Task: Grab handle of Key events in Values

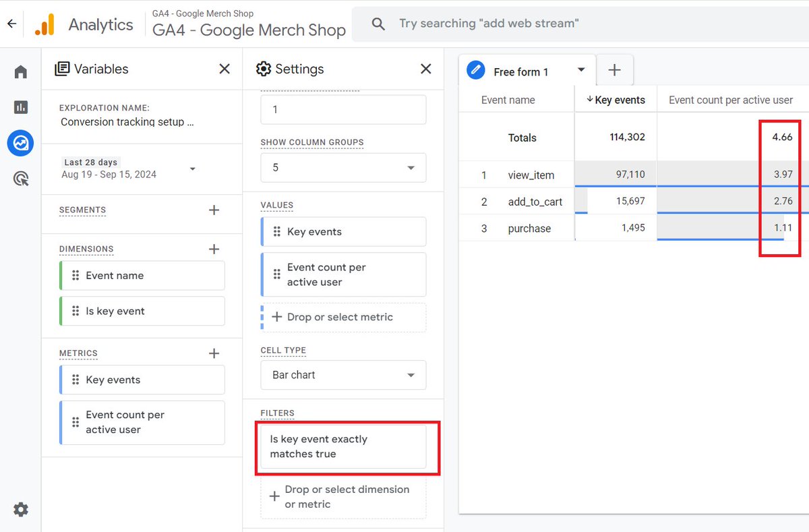Action: (276, 231)
